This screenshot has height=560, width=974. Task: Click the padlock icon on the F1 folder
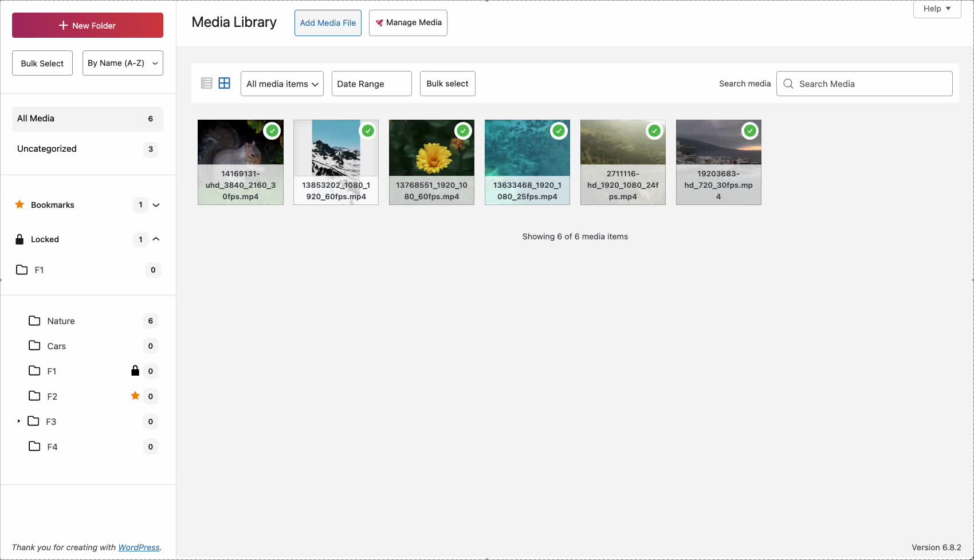[x=135, y=370]
